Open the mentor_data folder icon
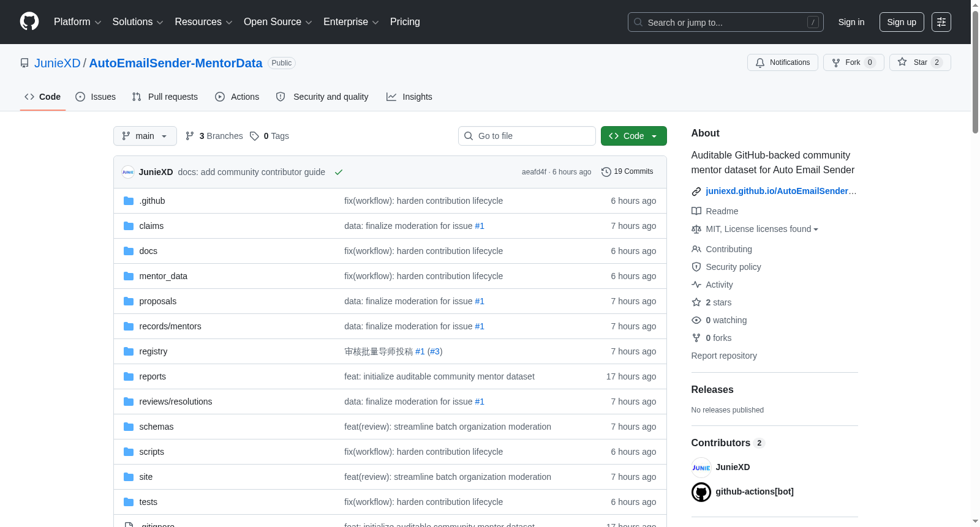 129,276
